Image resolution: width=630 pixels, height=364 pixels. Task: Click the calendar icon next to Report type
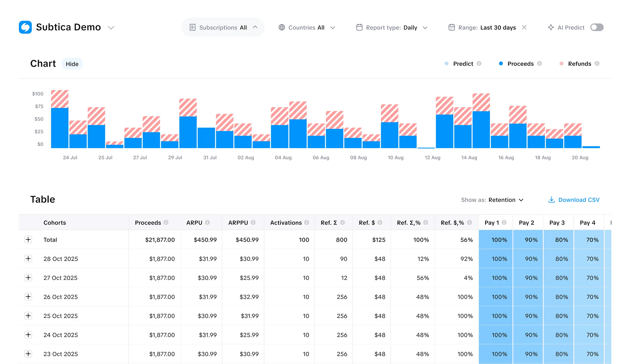[359, 27]
